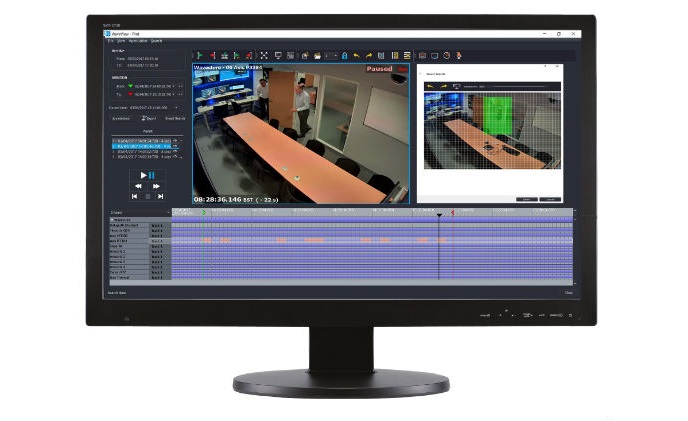The height and width of the screenshot is (421, 688).
Task: Click the Smart Search button
Action: click(175, 119)
